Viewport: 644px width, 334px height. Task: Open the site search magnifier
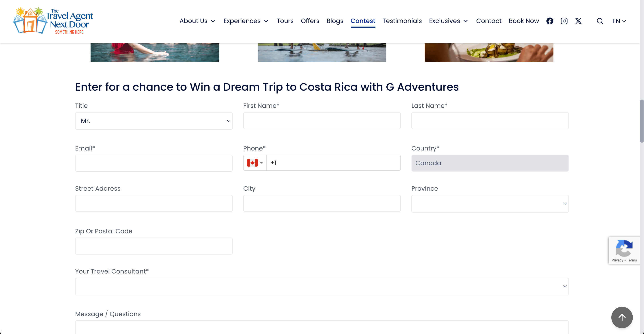(600, 21)
